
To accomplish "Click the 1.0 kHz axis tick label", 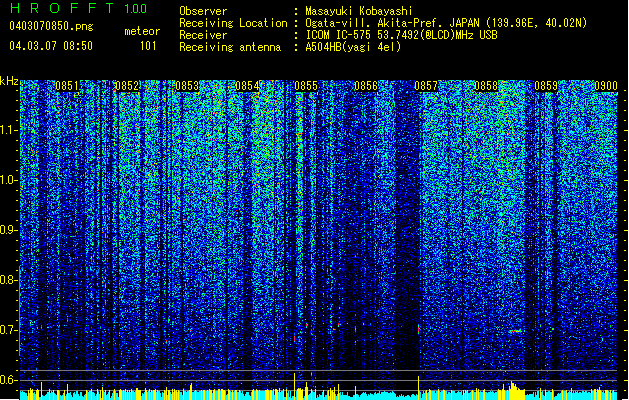I will pos(9,180).
